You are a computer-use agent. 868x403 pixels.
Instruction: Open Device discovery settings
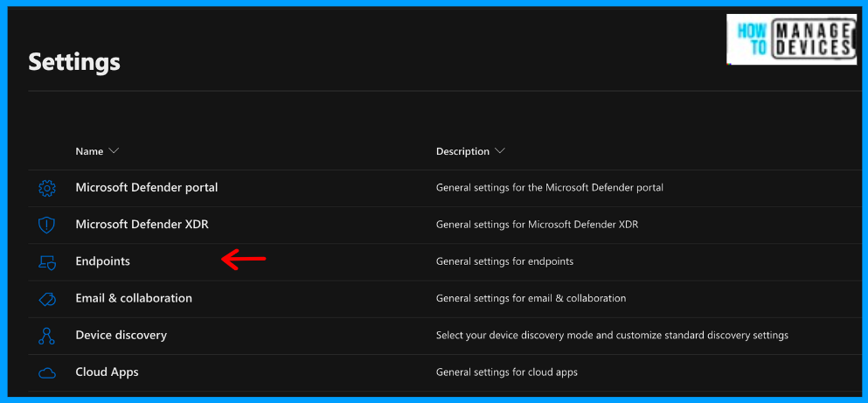122,335
